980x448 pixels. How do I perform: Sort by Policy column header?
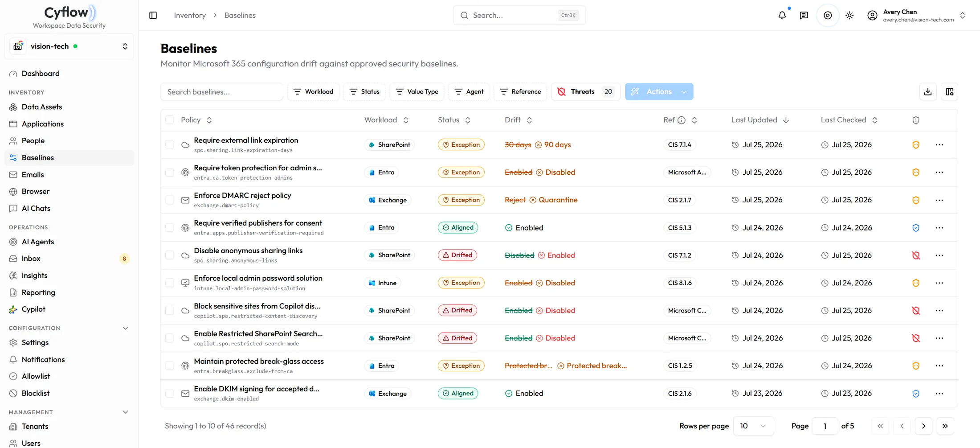[x=196, y=120]
